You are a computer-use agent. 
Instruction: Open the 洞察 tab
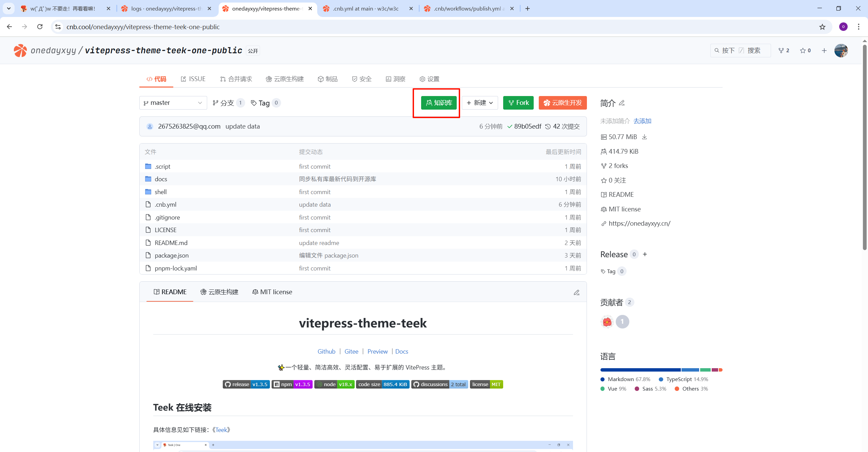[396, 79]
